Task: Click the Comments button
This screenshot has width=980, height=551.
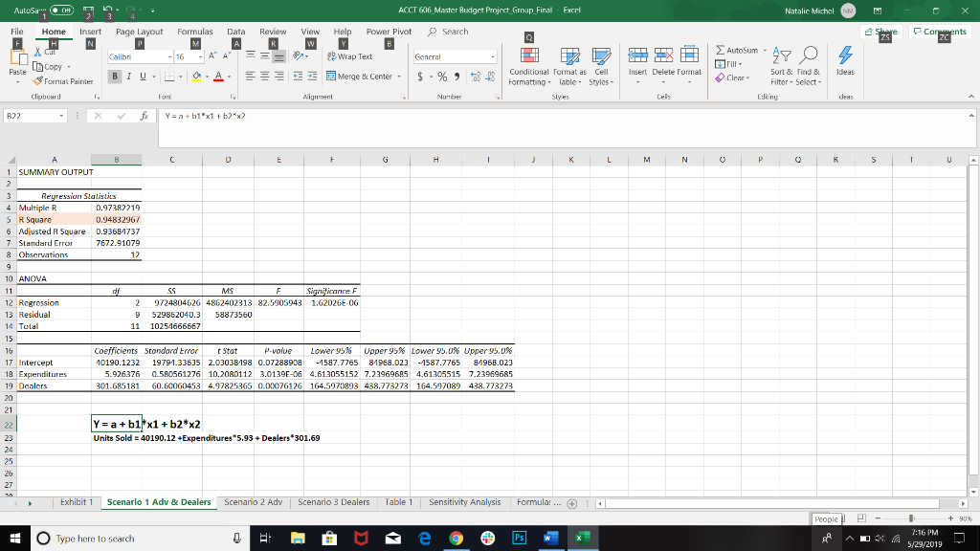Action: click(940, 32)
